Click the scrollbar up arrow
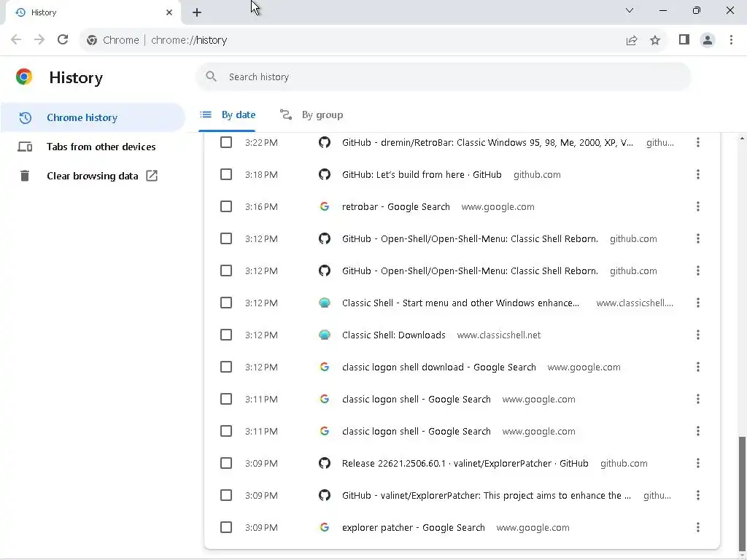Image resolution: width=747 pixels, height=560 pixels. pyautogui.click(x=742, y=139)
